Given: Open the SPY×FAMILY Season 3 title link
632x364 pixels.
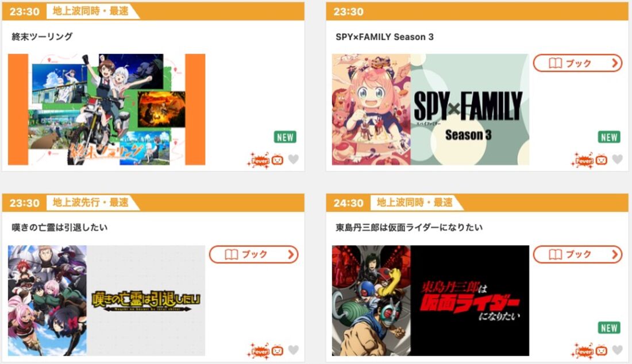Looking at the screenshot, I should [384, 37].
